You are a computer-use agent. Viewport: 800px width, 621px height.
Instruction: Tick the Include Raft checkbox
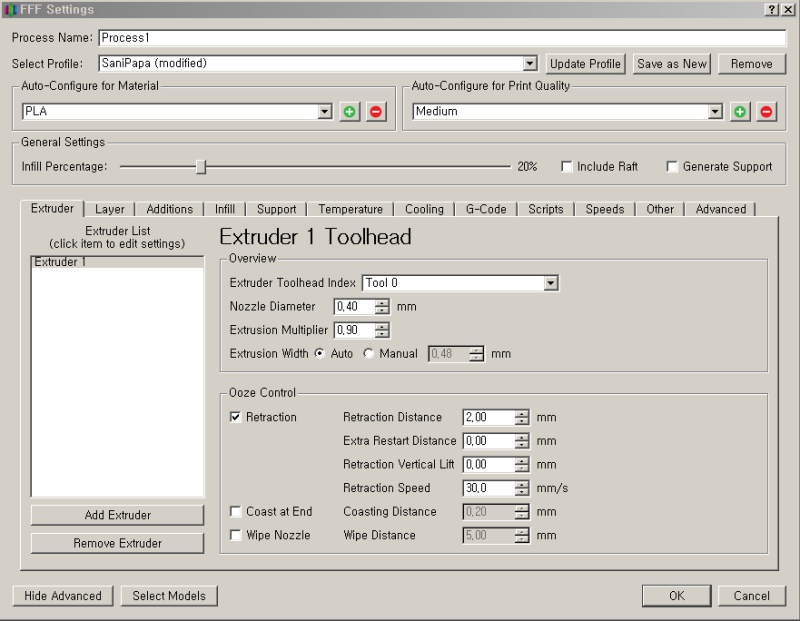pos(566,166)
